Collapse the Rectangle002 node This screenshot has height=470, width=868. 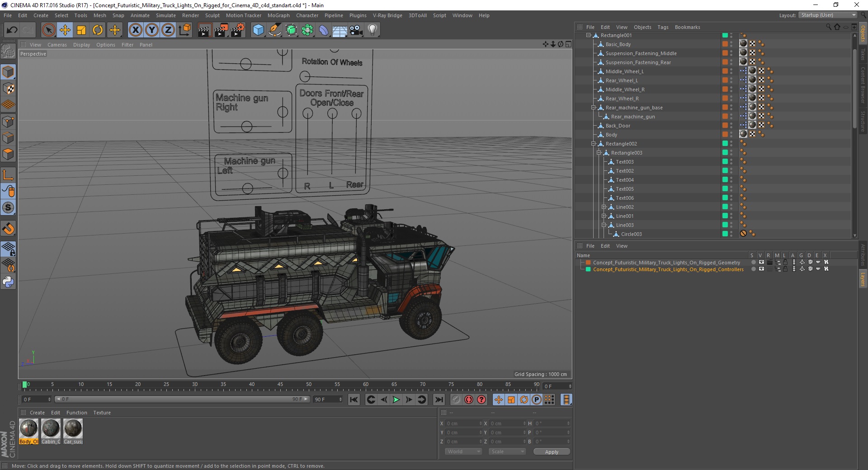[594, 144]
